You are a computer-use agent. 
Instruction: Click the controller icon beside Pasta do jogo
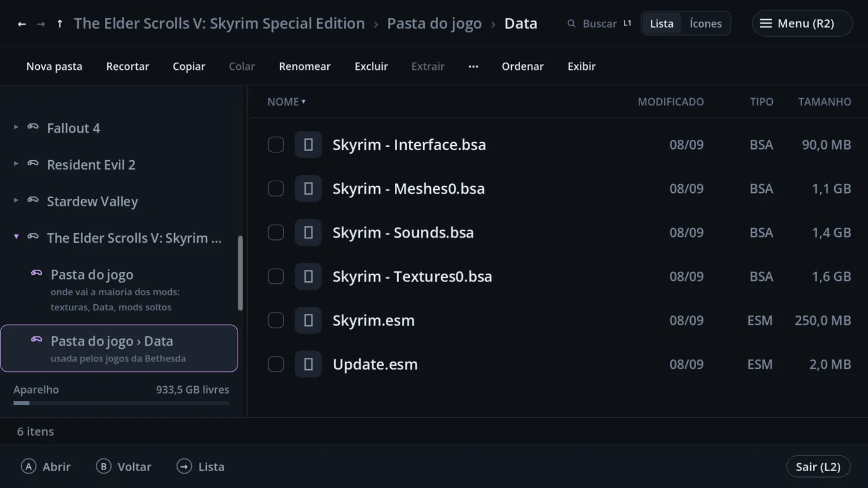(37, 274)
